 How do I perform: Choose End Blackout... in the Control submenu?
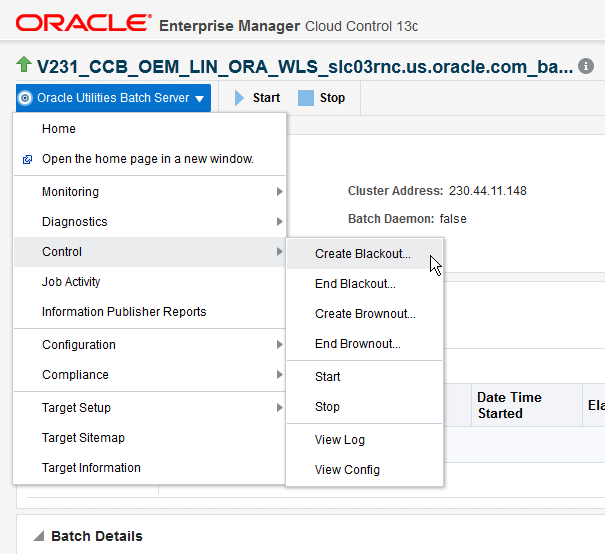pos(365,284)
